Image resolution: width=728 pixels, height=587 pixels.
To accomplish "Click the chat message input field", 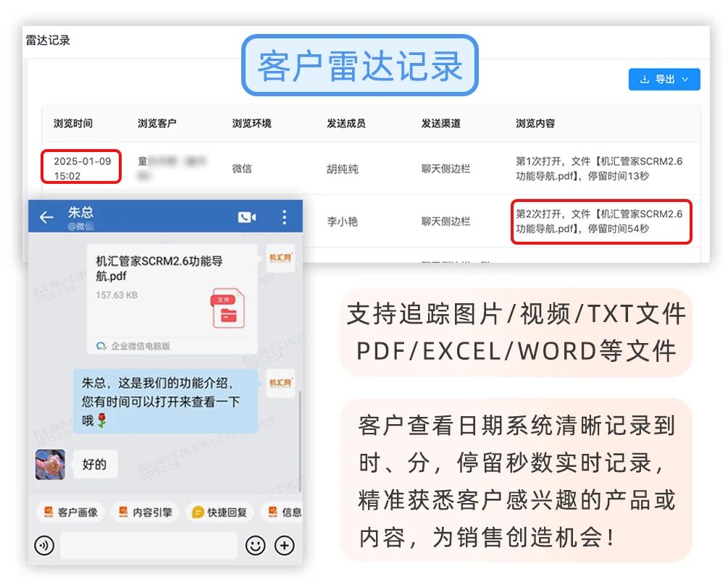I will point(148,545).
